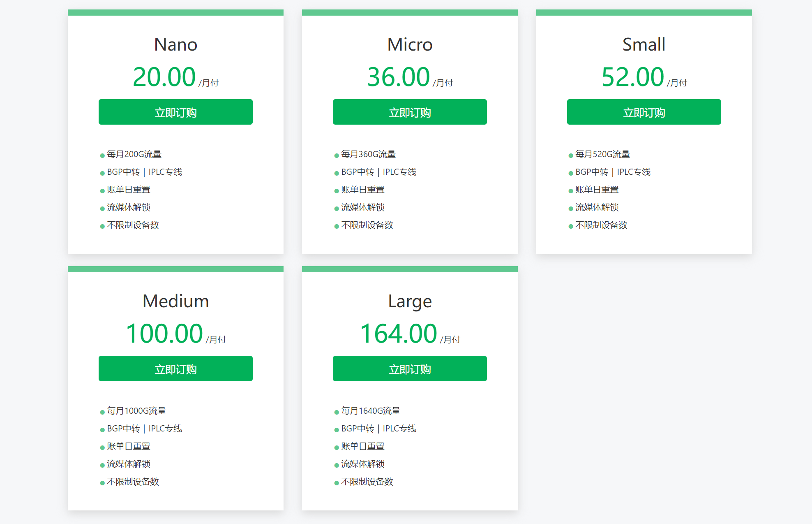Click 账单日重置 in the Medium card
The image size is (812, 524).
129,446
